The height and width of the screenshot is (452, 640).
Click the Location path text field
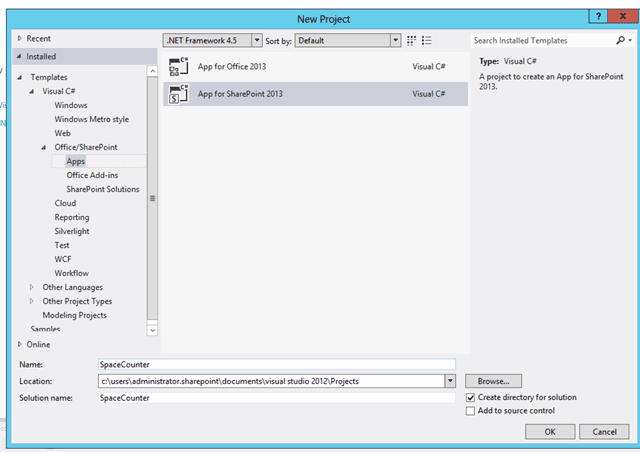click(271, 381)
